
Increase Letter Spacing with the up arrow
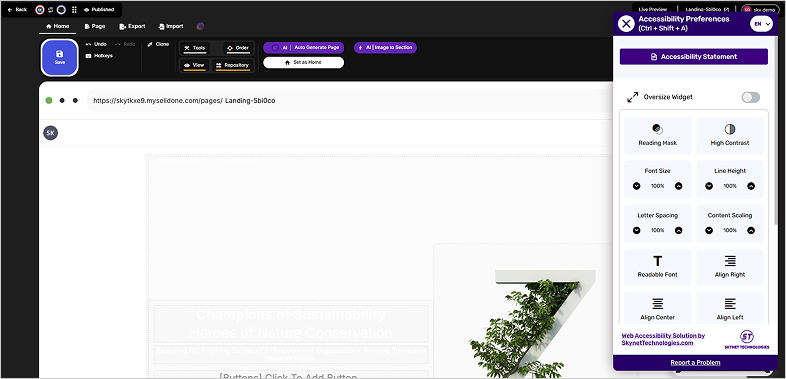click(678, 231)
